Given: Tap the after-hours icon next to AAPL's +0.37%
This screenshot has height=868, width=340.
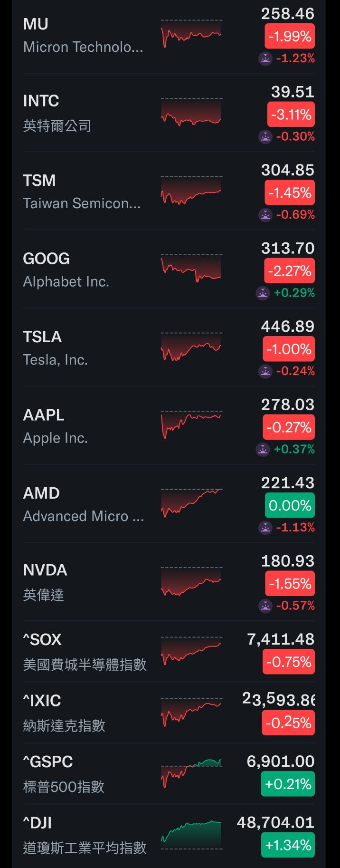Looking at the screenshot, I should click(263, 449).
